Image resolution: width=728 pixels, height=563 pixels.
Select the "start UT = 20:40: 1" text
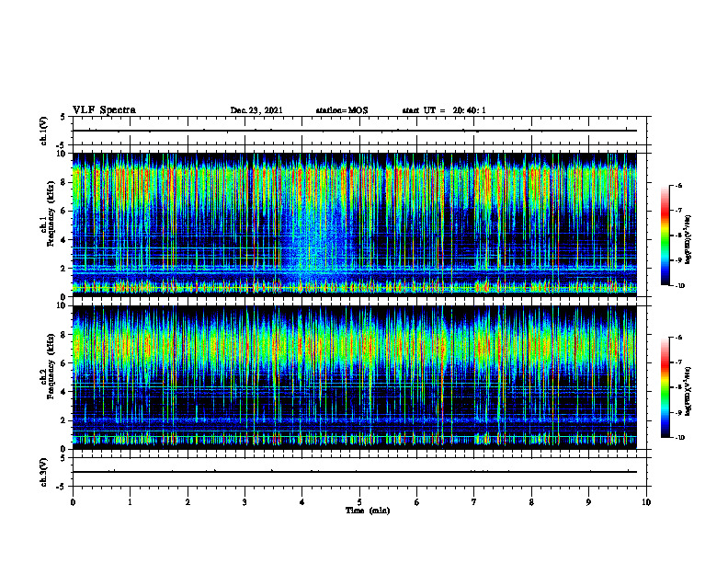444,110
